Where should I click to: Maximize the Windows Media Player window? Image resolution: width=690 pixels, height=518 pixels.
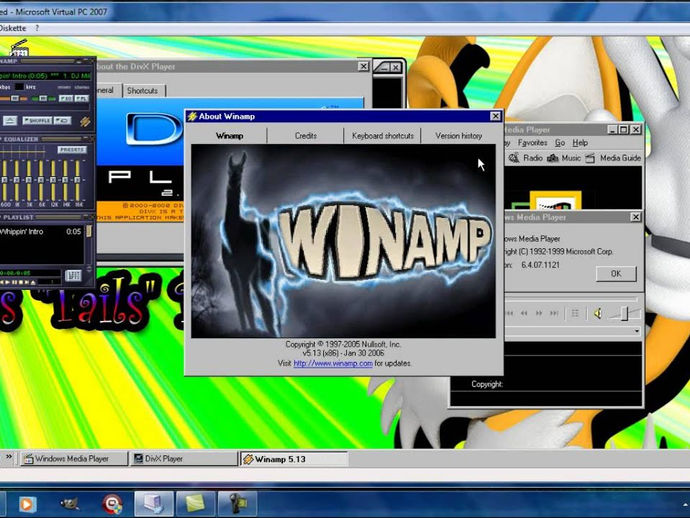coord(624,129)
